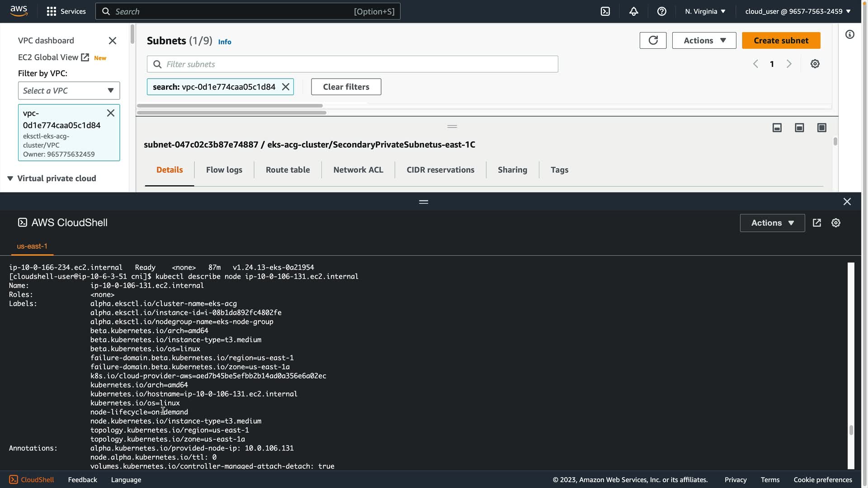Switch to the Route table tab
The height and width of the screenshot is (488, 868).
[x=288, y=170]
